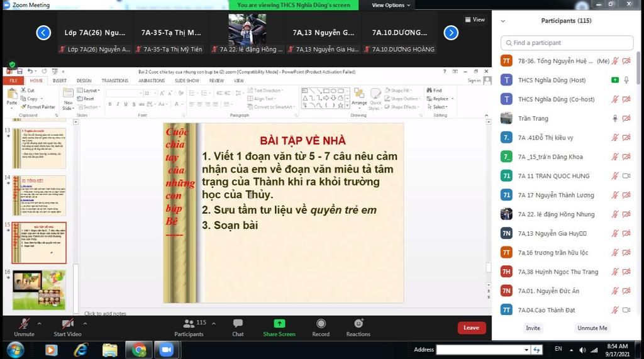Image resolution: width=644 pixels, height=359 pixels.
Task: Show previous video tiles with left arrow
Action: pos(43,33)
